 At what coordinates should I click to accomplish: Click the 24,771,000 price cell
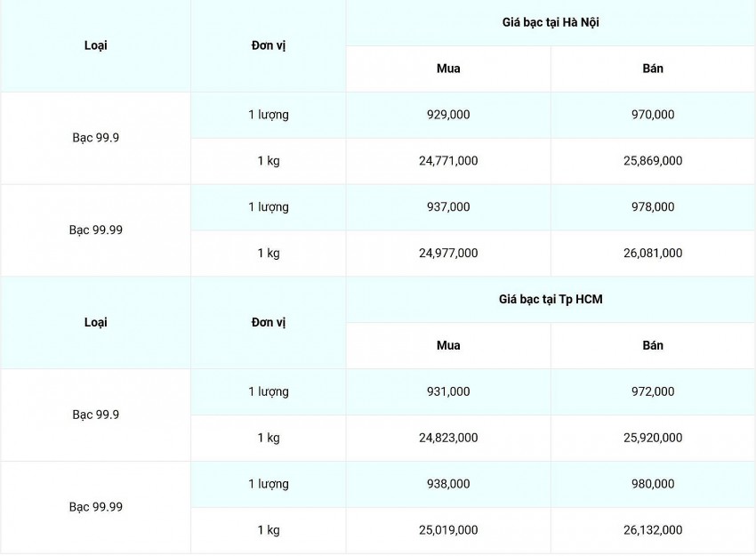click(448, 161)
